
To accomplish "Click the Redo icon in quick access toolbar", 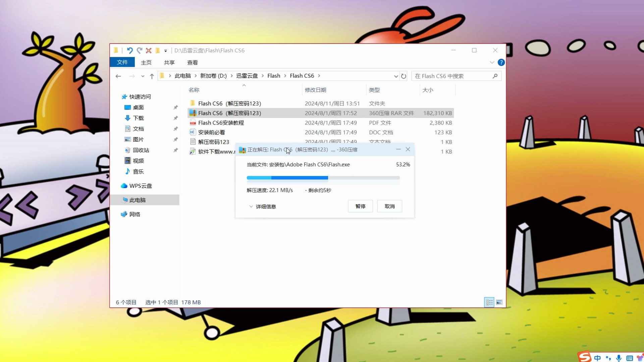I will (x=140, y=50).
